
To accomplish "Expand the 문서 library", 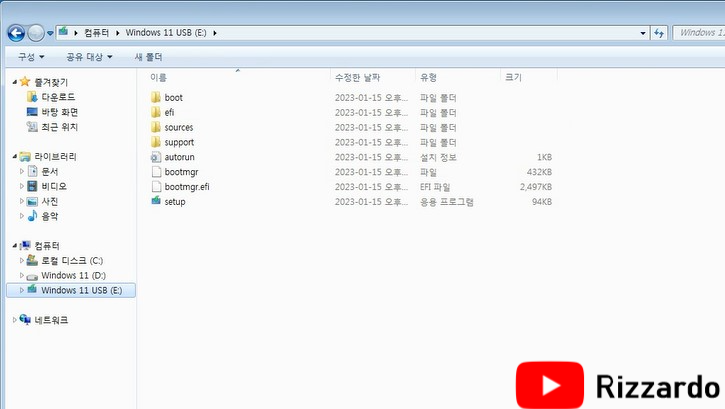I will pyautogui.click(x=21, y=171).
